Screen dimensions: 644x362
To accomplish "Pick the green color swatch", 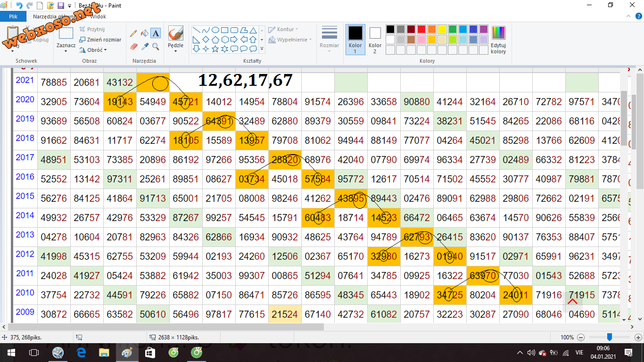I will 453,29.
